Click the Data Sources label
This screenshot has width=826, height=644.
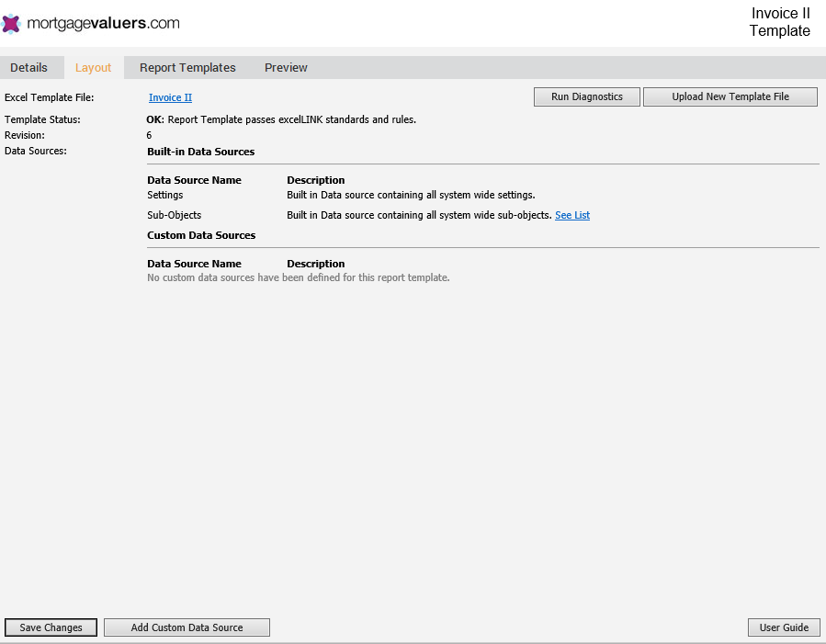[35, 151]
